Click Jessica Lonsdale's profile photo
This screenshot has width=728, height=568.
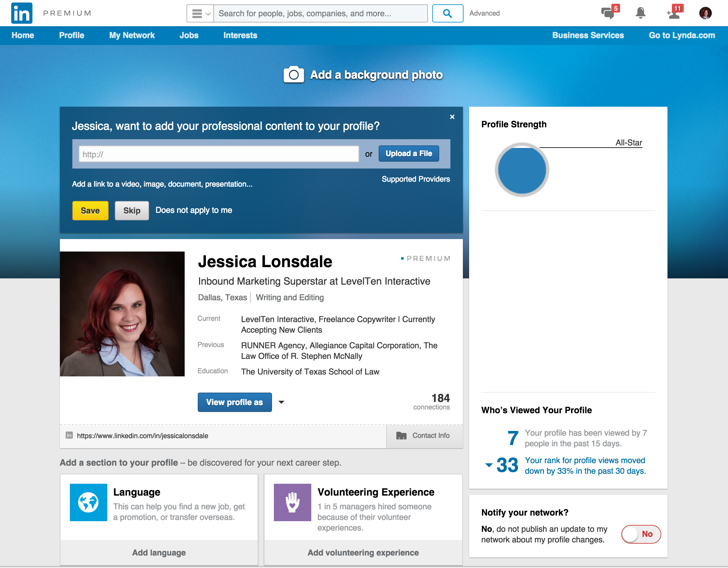coord(122,314)
